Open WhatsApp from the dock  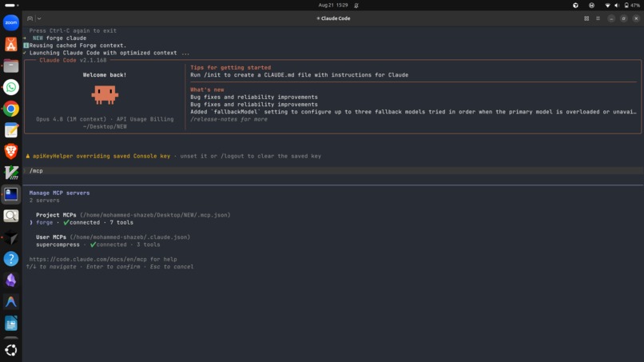pyautogui.click(x=11, y=87)
